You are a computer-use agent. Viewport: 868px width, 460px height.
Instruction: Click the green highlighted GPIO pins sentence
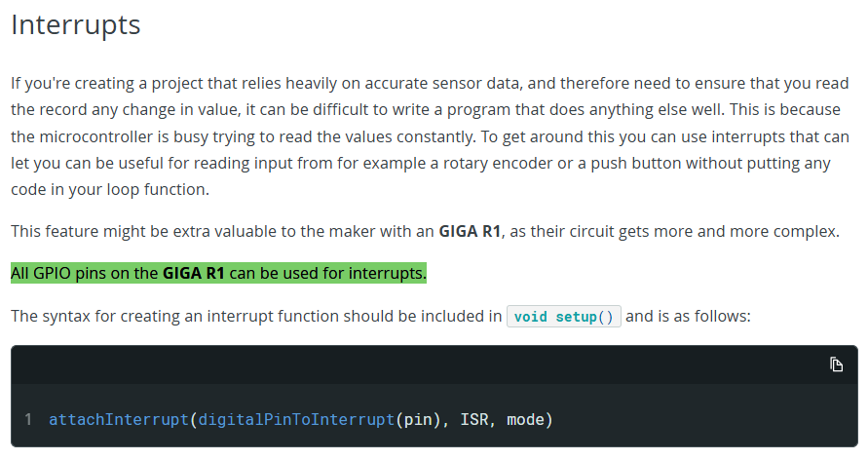pyautogui.click(x=218, y=274)
